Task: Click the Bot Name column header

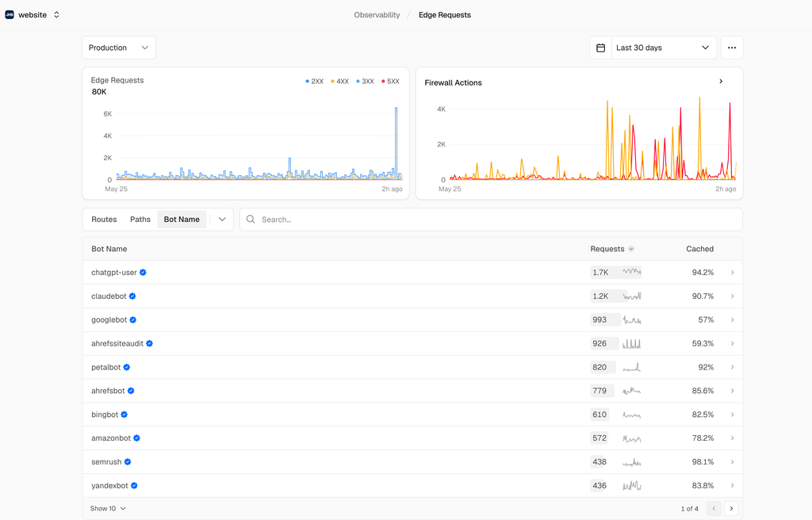Action: click(109, 249)
